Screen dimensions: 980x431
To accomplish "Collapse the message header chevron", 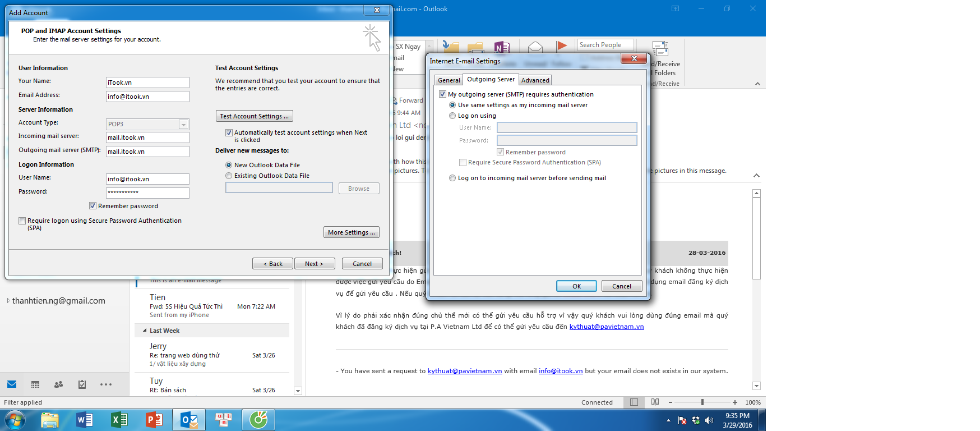I will point(756,176).
